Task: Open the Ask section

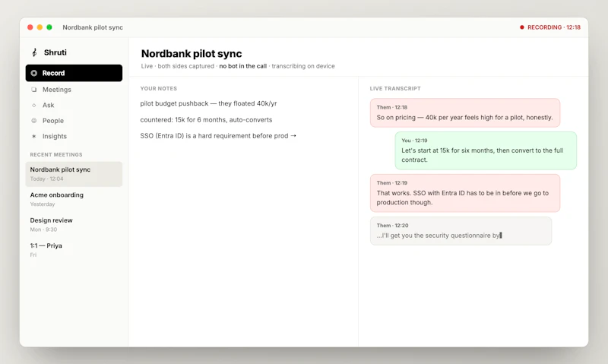Action: pos(74,105)
